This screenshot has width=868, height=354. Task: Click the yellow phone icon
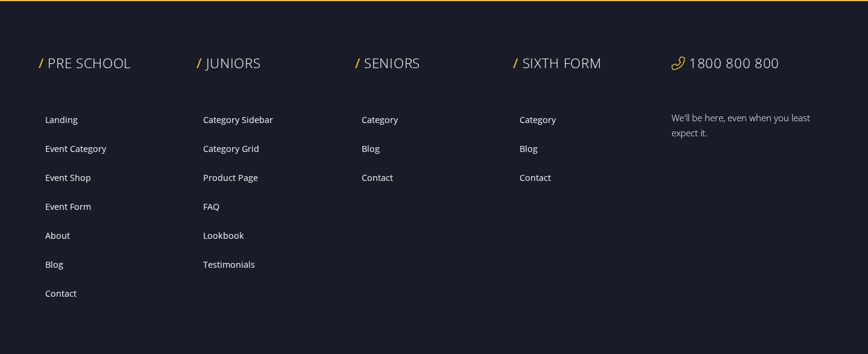click(x=678, y=63)
